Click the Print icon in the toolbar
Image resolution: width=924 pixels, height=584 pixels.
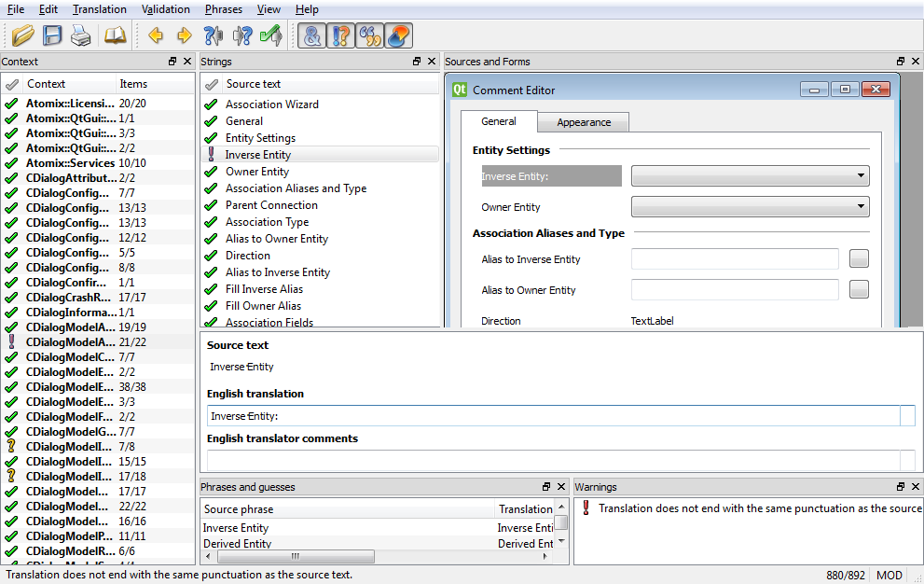click(x=81, y=35)
